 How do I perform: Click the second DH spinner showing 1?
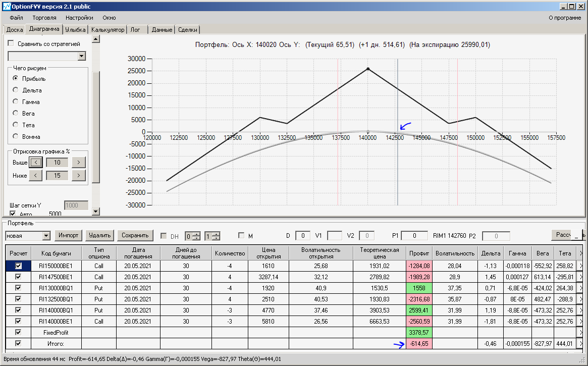click(x=212, y=236)
